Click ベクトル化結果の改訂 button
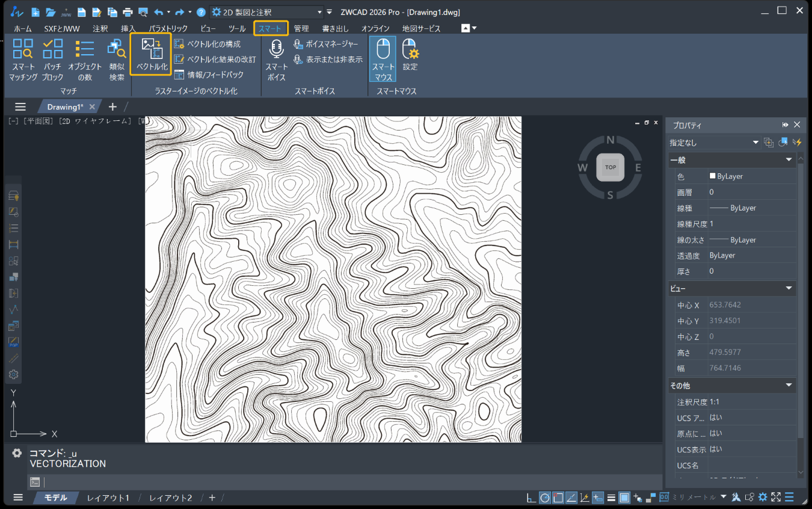 pyautogui.click(x=215, y=60)
